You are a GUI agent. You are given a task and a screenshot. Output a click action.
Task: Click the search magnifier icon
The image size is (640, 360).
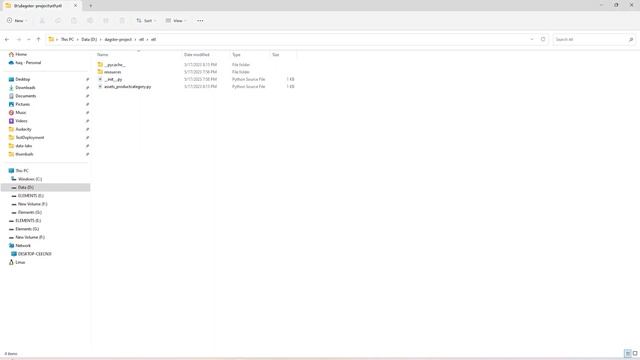click(631, 40)
